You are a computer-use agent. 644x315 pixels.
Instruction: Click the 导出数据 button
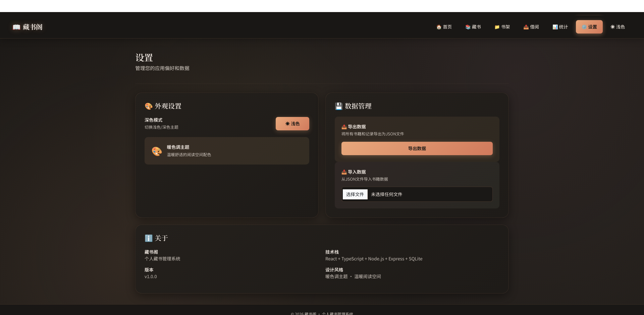click(x=416, y=148)
